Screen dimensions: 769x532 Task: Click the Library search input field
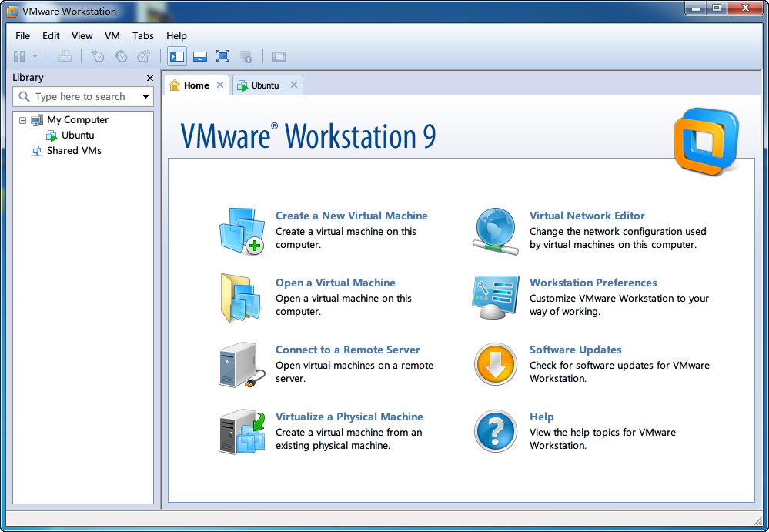coord(83,96)
